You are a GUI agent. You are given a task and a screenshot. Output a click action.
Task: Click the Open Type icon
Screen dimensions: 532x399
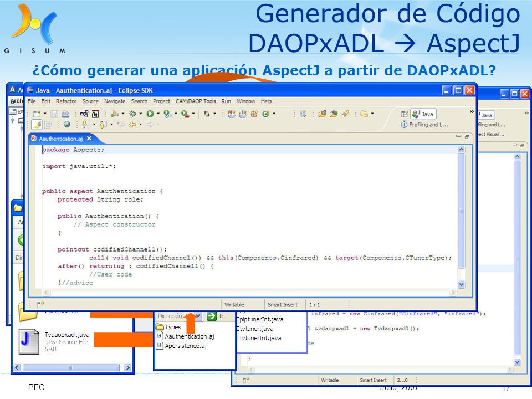click(x=323, y=114)
